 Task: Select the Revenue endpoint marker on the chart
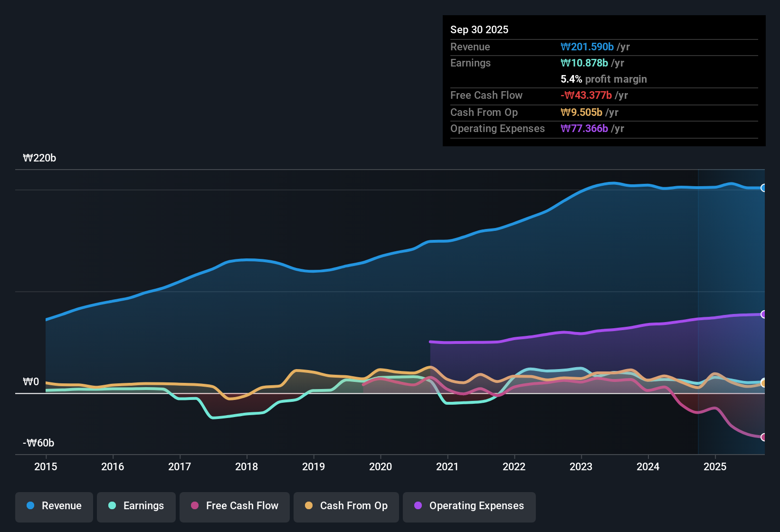click(763, 188)
